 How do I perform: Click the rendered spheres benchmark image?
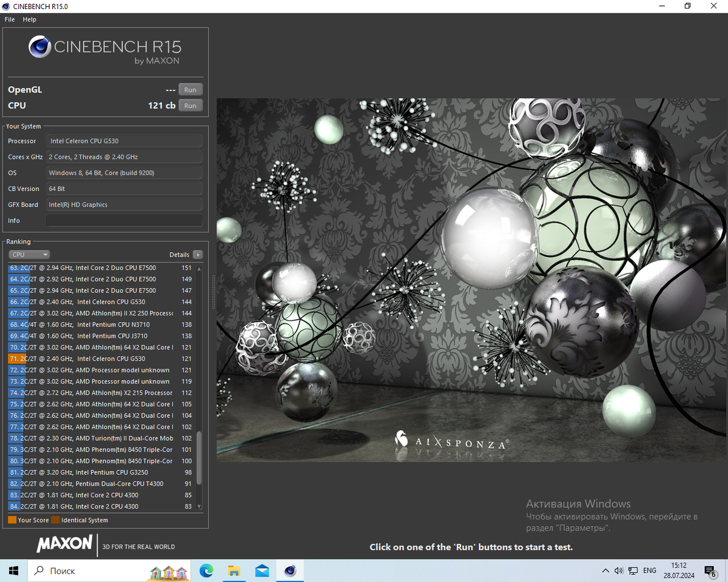click(471, 280)
